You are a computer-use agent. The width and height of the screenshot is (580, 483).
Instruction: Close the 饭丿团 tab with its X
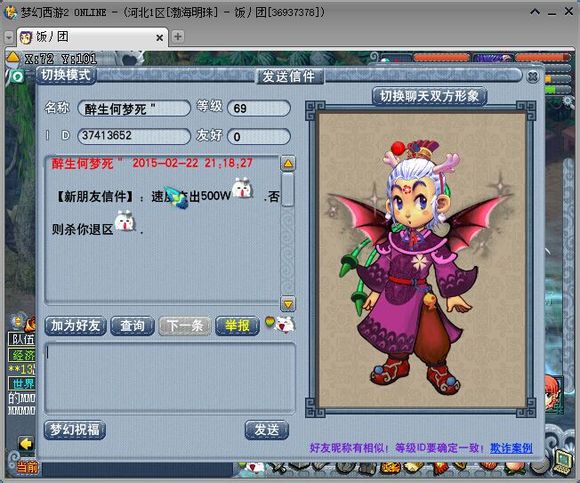(159, 38)
